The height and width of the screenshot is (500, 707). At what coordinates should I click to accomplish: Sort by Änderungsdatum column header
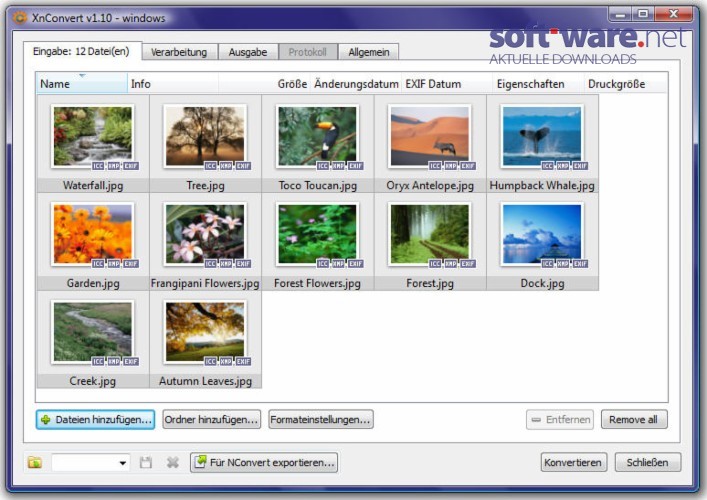[x=356, y=84]
